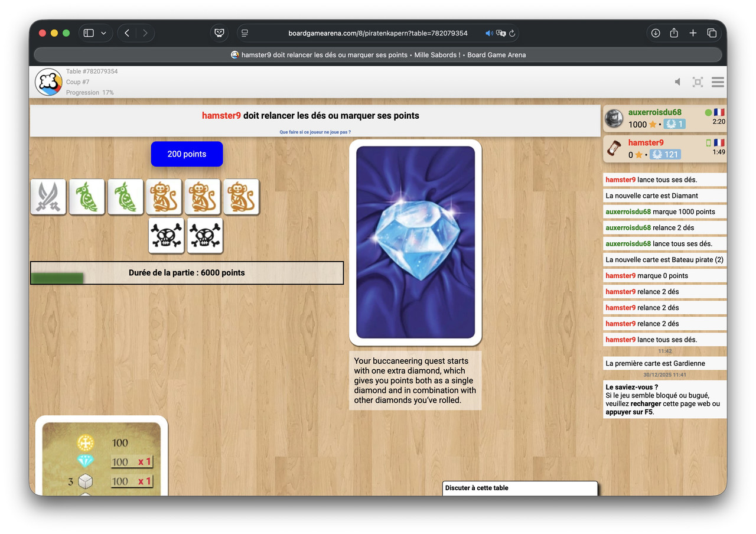Viewport: 756px width, 534px height.
Task: Select the last orange monkey die
Action: [241, 197]
